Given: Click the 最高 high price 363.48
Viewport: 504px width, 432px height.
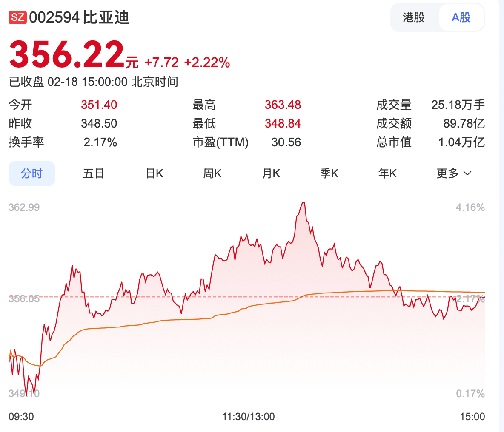Looking at the screenshot, I should (283, 105).
